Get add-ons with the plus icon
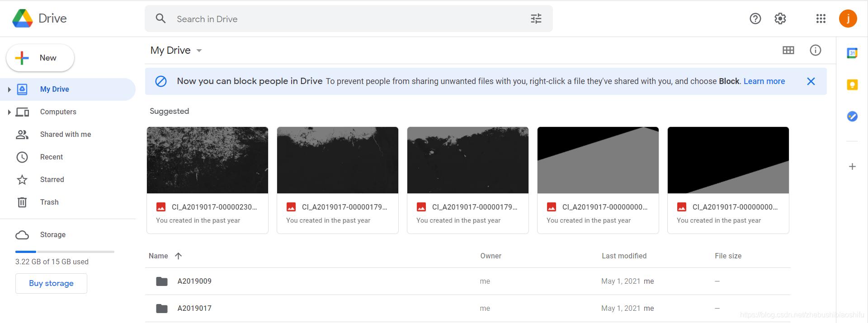The height and width of the screenshot is (323, 868). click(852, 167)
